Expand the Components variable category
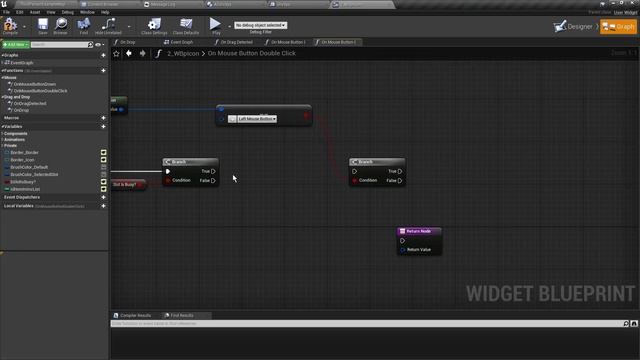This screenshot has width=640, height=360. pos(2,134)
